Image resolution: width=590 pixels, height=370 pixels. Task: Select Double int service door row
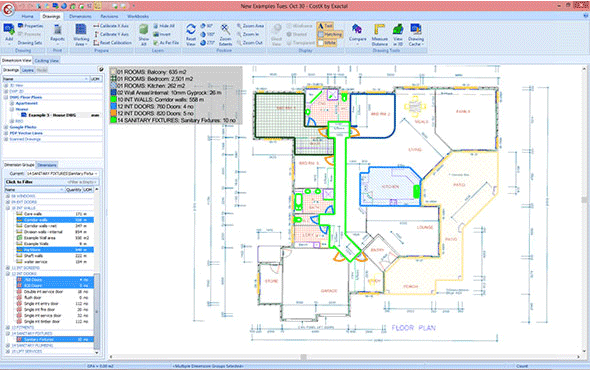coord(55,292)
